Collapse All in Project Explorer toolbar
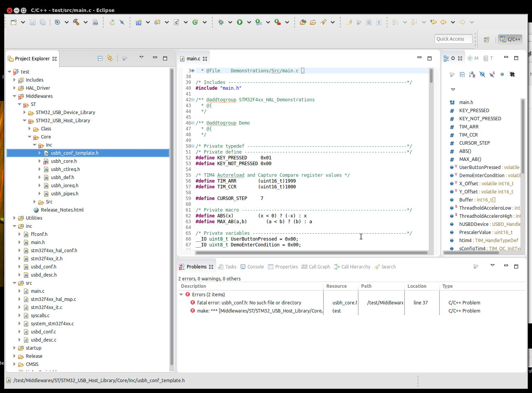The height and width of the screenshot is (393, 532). tap(100, 58)
